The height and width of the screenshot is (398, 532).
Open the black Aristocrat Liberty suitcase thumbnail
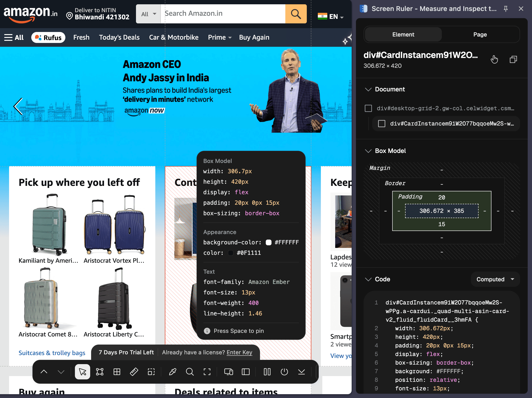pos(115,298)
